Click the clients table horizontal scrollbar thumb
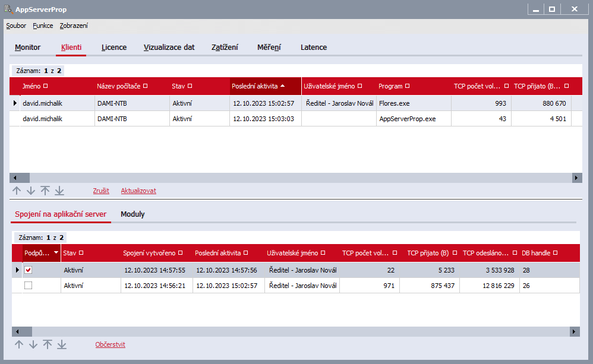This screenshot has height=364, width=593. coord(24,178)
